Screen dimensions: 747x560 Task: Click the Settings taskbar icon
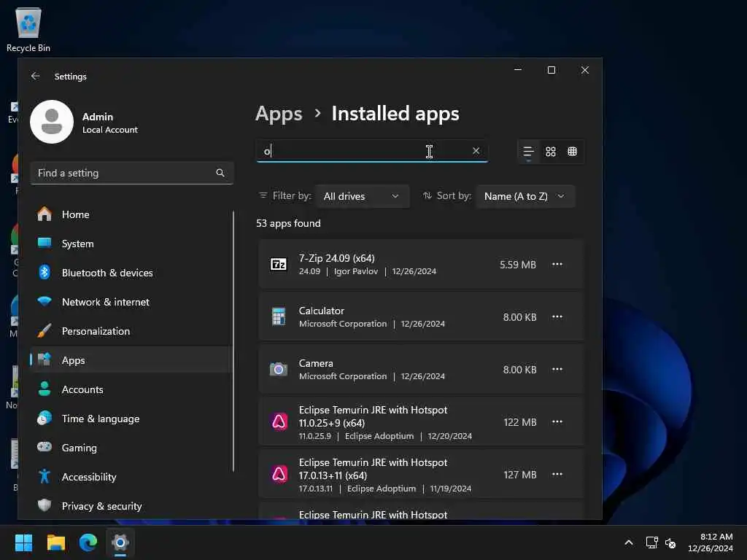pyautogui.click(x=120, y=542)
